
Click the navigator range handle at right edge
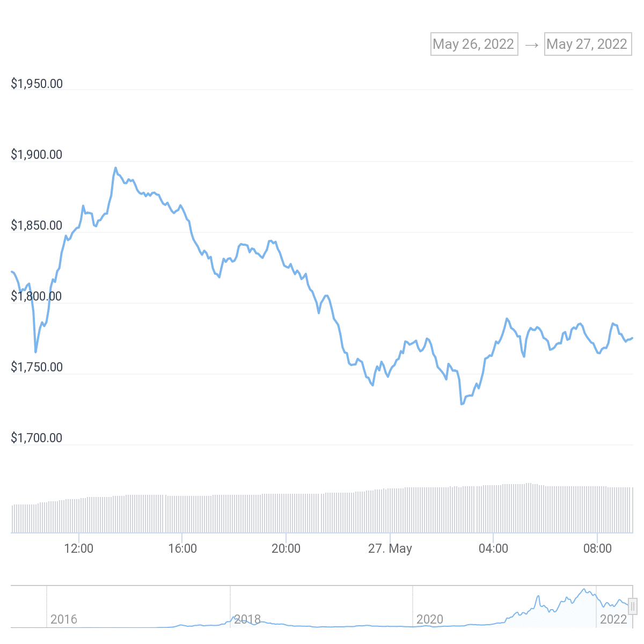(x=633, y=606)
